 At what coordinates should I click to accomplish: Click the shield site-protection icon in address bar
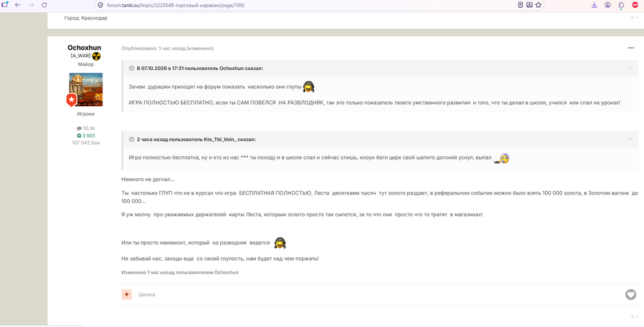click(100, 5)
